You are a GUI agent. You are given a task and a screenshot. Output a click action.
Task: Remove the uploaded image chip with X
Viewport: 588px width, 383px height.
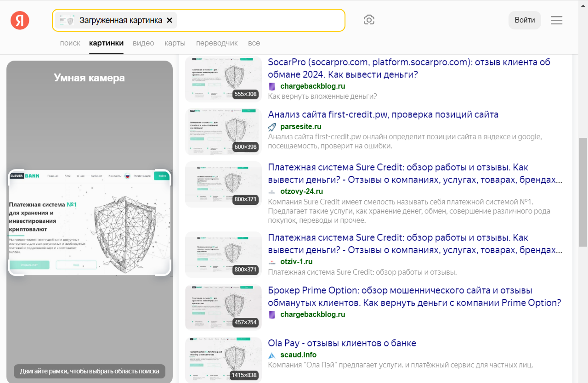(169, 20)
